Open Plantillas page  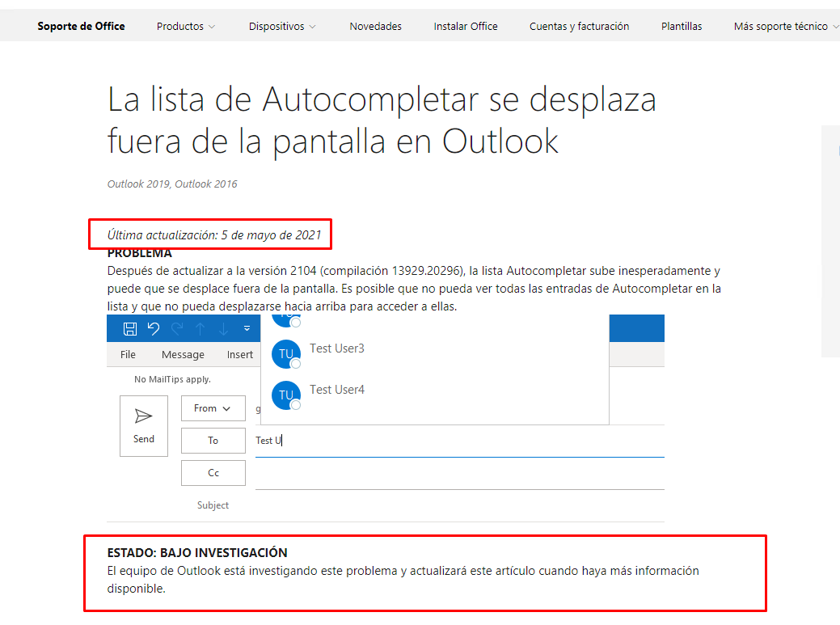pos(682,26)
